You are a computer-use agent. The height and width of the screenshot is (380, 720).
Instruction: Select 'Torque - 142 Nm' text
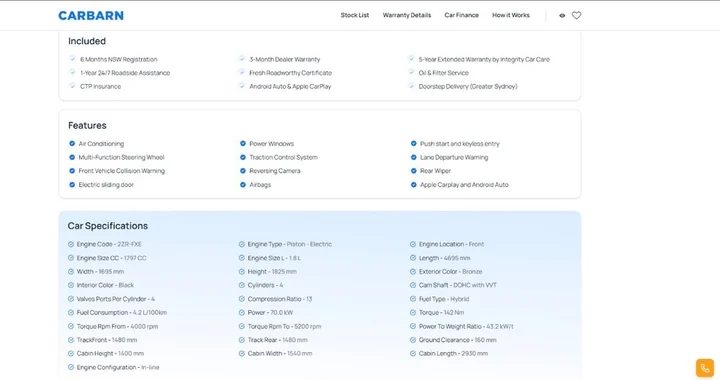[x=441, y=313]
